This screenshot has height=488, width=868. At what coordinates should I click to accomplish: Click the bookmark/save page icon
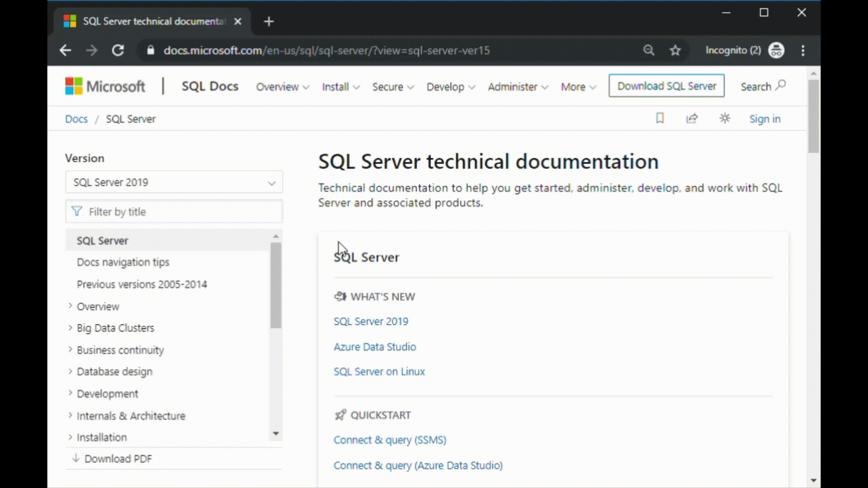click(659, 118)
